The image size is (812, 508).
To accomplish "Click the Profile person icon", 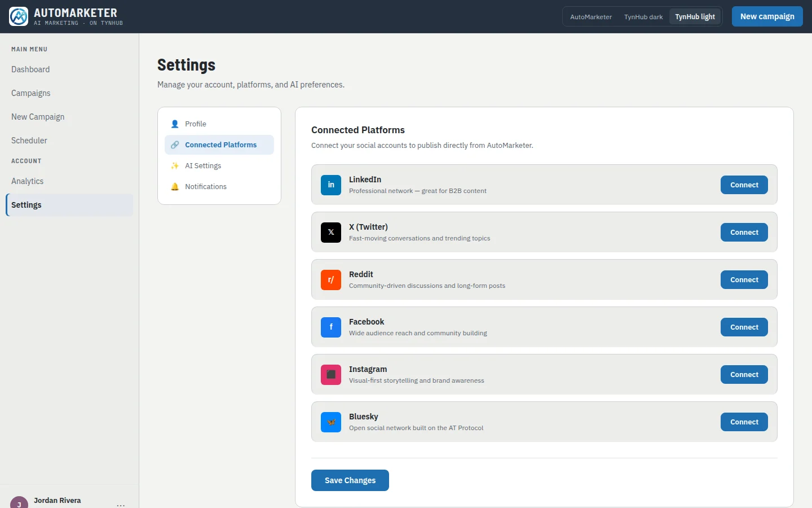I will click(x=175, y=124).
